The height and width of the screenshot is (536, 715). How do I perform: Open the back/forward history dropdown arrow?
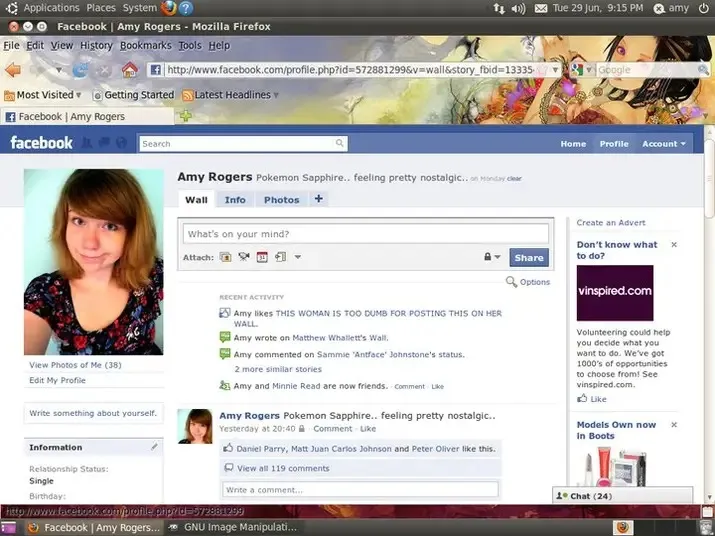point(59,70)
